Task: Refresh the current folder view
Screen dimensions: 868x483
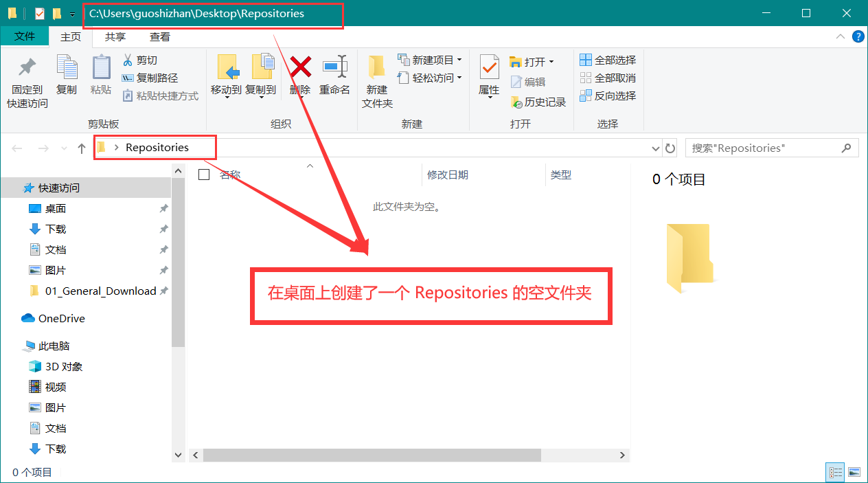Action: (x=671, y=148)
